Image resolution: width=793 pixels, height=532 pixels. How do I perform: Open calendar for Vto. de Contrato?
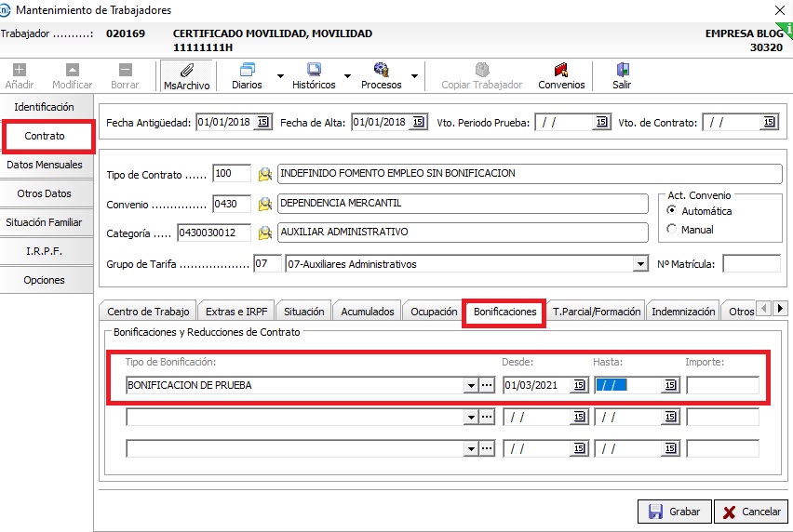pyautogui.click(x=769, y=122)
